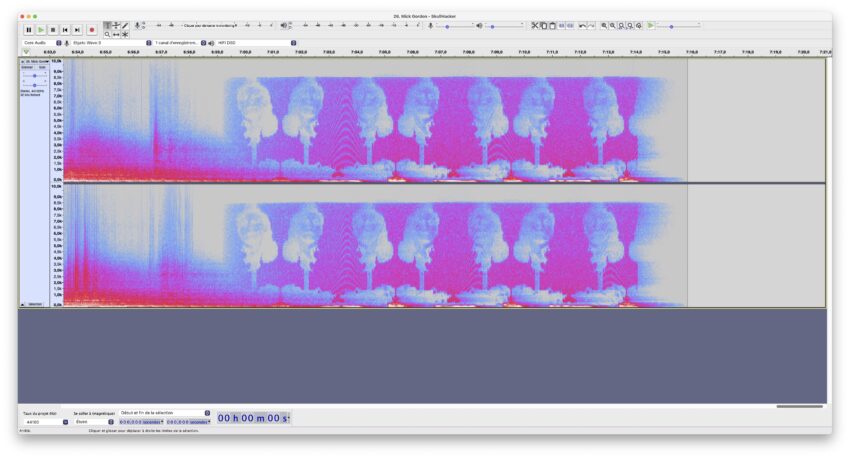The image size is (850, 458).
Task: Open the project rate 44100 dropdown
Action: click(x=46, y=422)
